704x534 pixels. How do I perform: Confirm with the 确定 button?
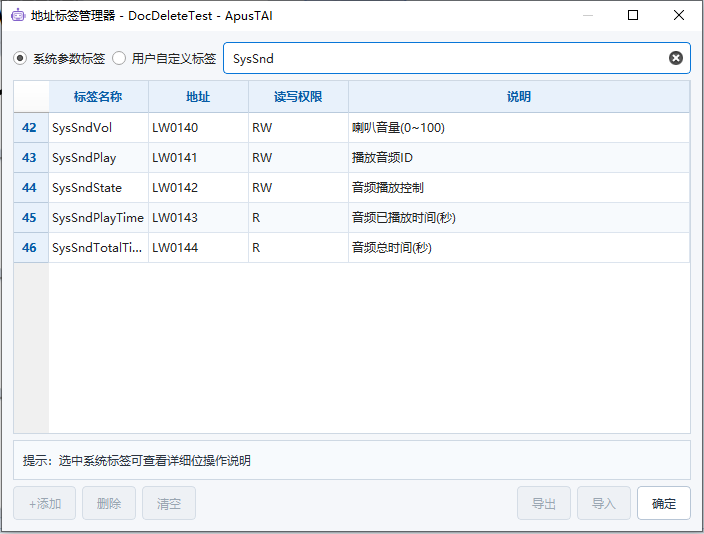(664, 503)
